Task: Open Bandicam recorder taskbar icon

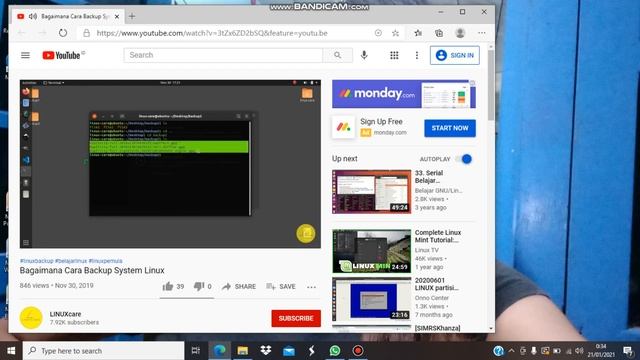Action: pos(358,351)
